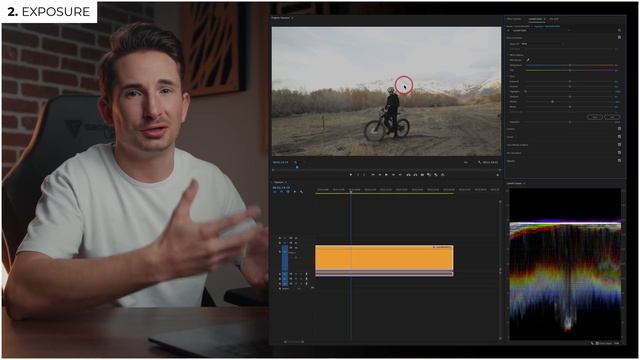This screenshot has height=360, width=640.
Task: Toggle Color Wheels & Match checkbox
Action: [619, 144]
